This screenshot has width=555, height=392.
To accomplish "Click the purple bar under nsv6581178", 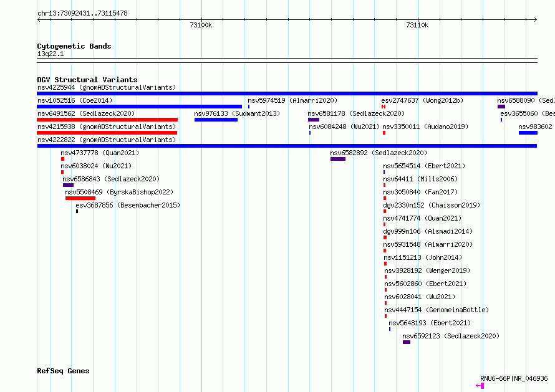I will (x=314, y=120).
